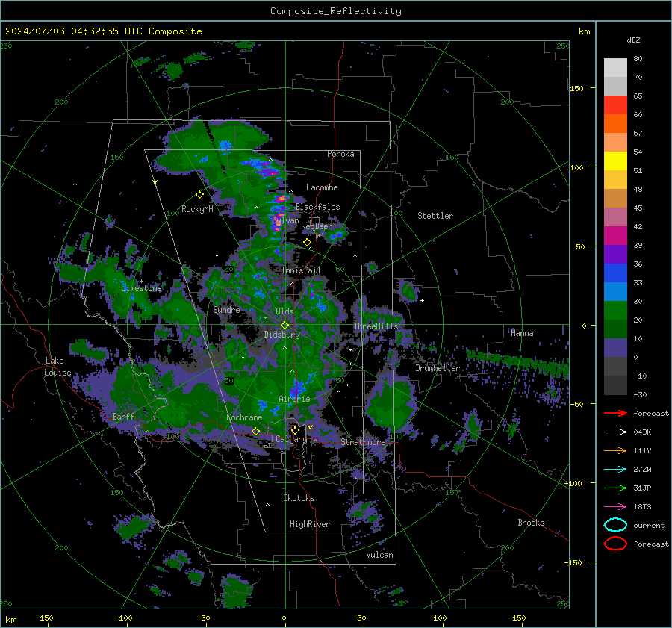Click the 100 tick label on bottom axis
The height and width of the screenshot is (628, 672).
pyautogui.click(x=440, y=618)
